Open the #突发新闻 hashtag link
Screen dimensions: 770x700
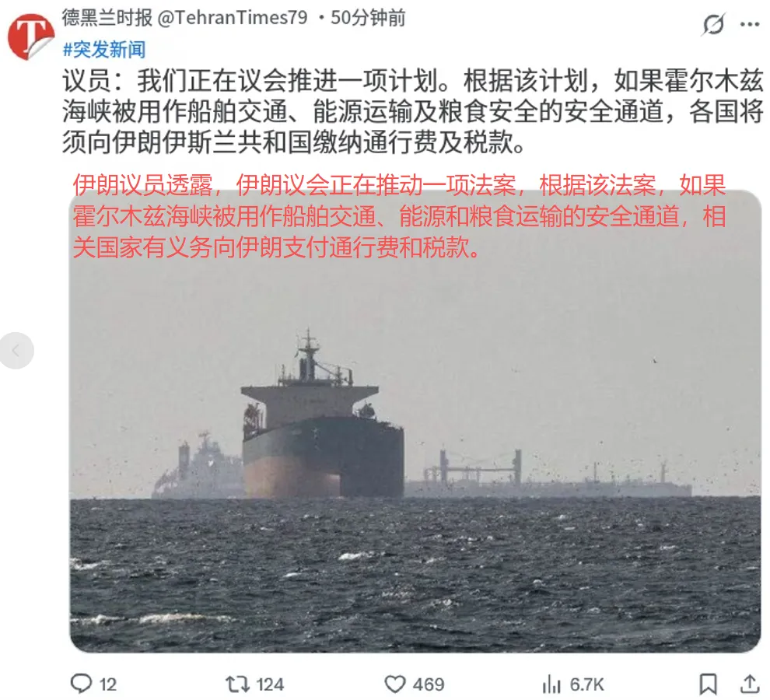pos(104,50)
